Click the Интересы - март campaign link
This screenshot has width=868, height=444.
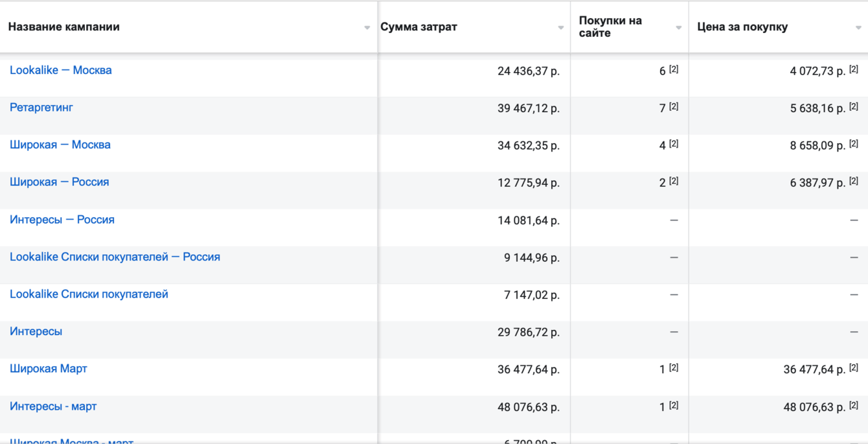[x=53, y=406]
